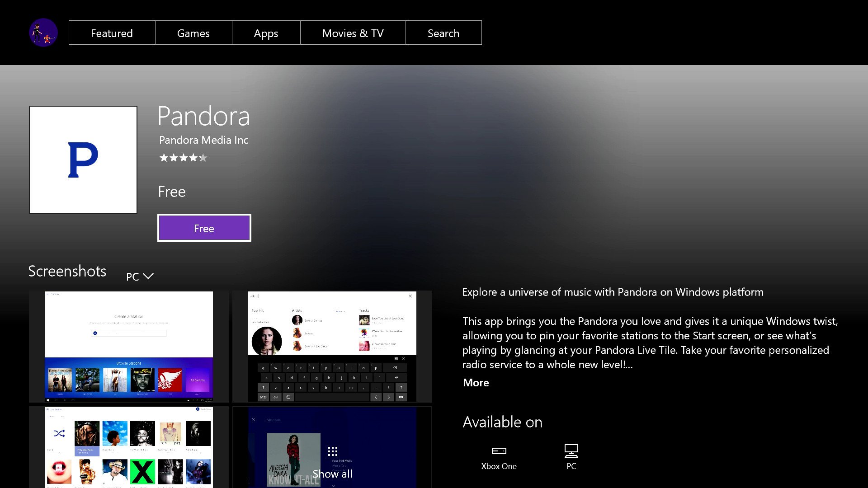Open the user profile avatar

(x=43, y=33)
